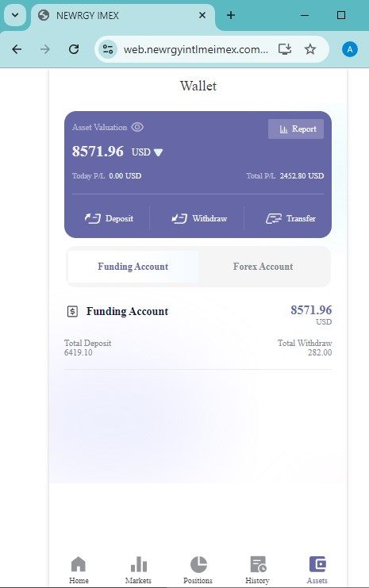The image size is (369, 588).
Task: Select the Assets wallet icon
Action: [317, 564]
